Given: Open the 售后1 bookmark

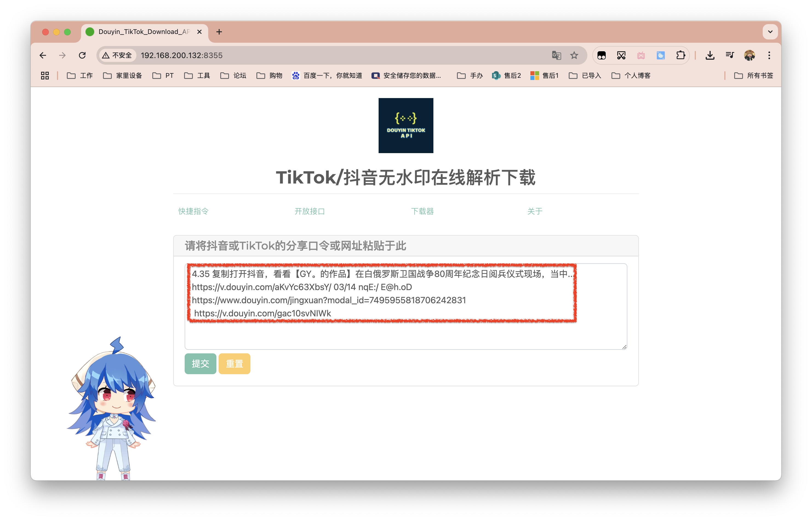Looking at the screenshot, I should pyautogui.click(x=544, y=75).
